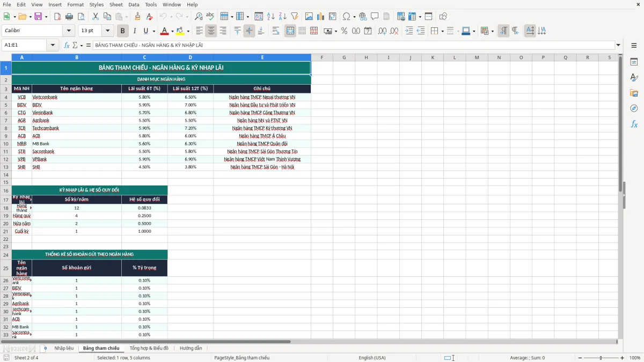This screenshot has width=644, height=362.
Task: Click the Insert Special Character omega icon
Action: (x=346, y=17)
